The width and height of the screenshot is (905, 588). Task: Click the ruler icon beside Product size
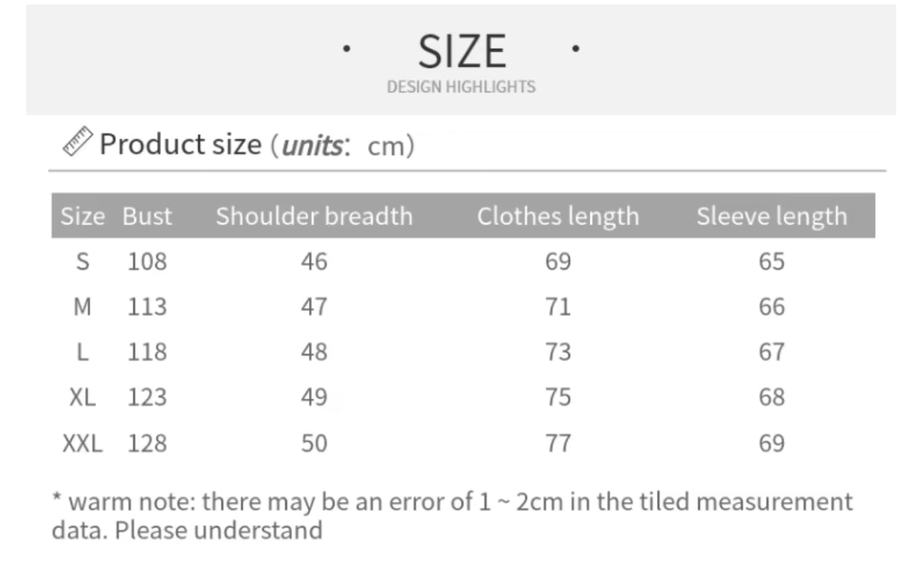77,141
